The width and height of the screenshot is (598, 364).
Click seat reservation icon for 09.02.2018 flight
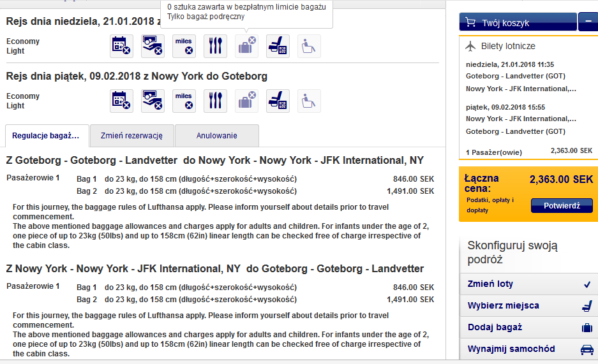point(278,101)
